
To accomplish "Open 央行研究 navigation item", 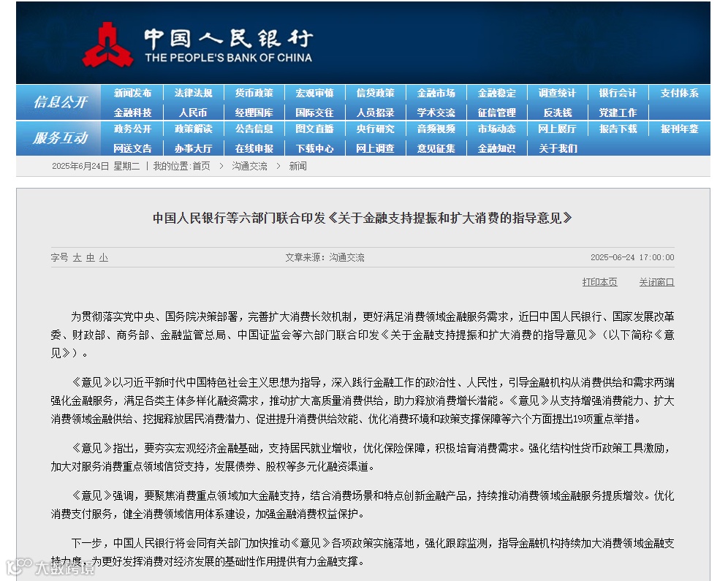I will tap(375, 129).
